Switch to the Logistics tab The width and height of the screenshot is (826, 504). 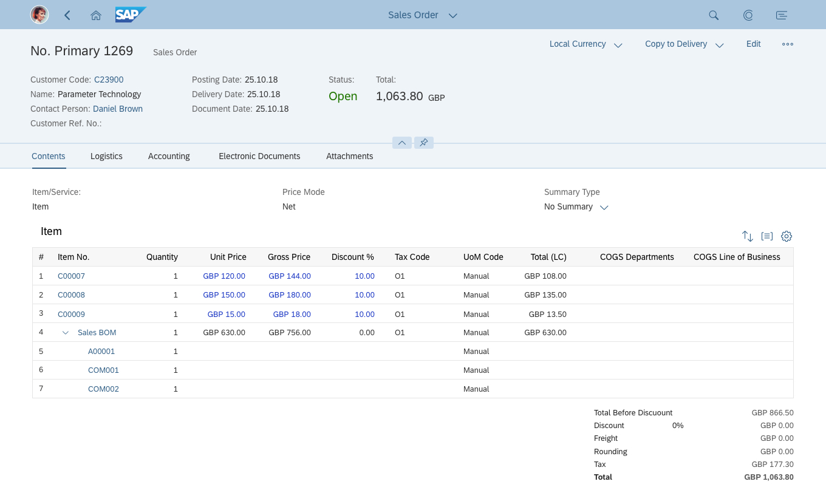point(106,156)
